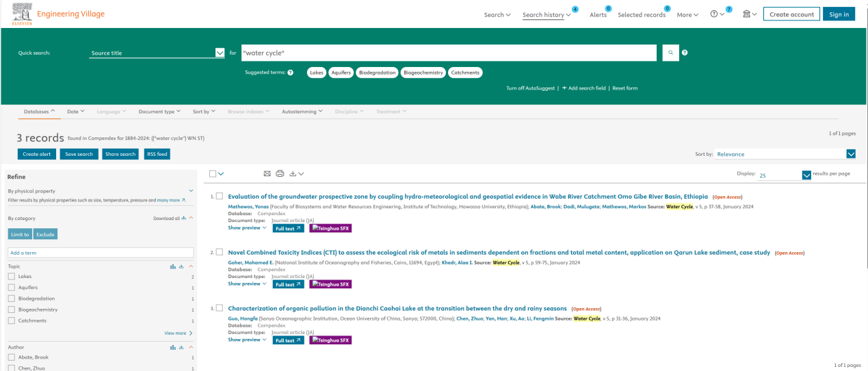
Task: Click the magnifier search submit button
Action: (x=670, y=53)
